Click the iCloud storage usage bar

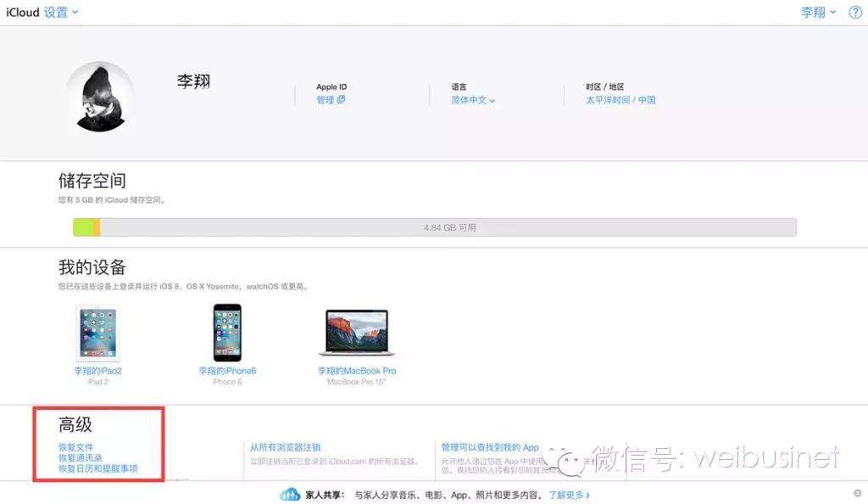(435, 227)
